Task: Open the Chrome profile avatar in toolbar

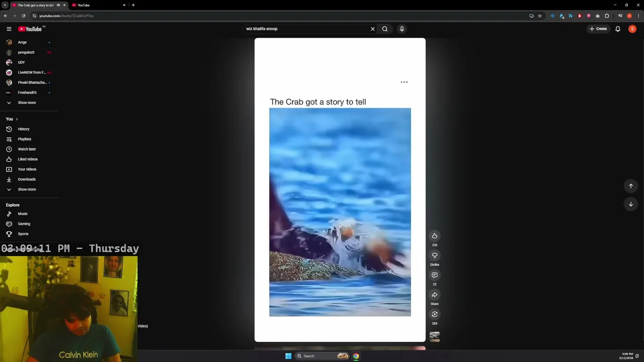Action: [x=629, y=16]
